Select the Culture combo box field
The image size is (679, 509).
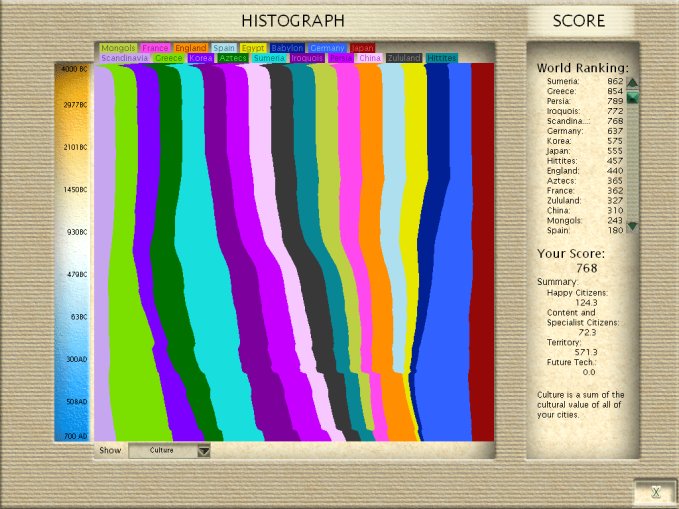click(x=162, y=451)
